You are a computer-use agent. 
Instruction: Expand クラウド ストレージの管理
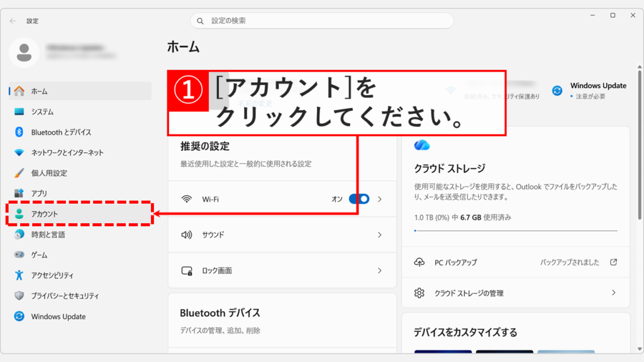(516, 292)
